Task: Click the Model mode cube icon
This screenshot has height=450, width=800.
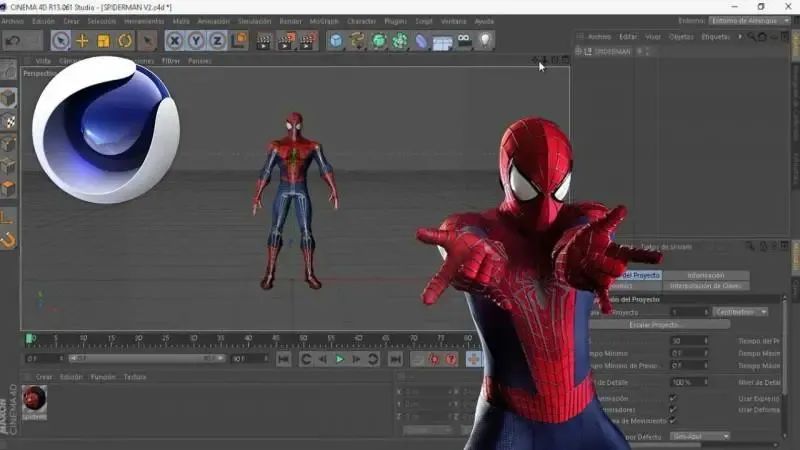Action: 8,98
